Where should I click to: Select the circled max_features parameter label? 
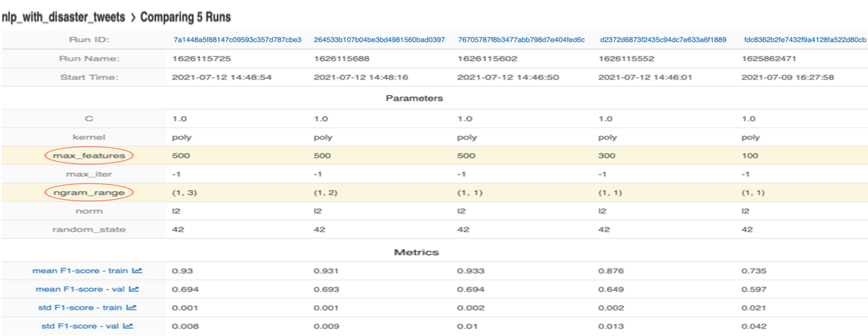click(x=90, y=156)
